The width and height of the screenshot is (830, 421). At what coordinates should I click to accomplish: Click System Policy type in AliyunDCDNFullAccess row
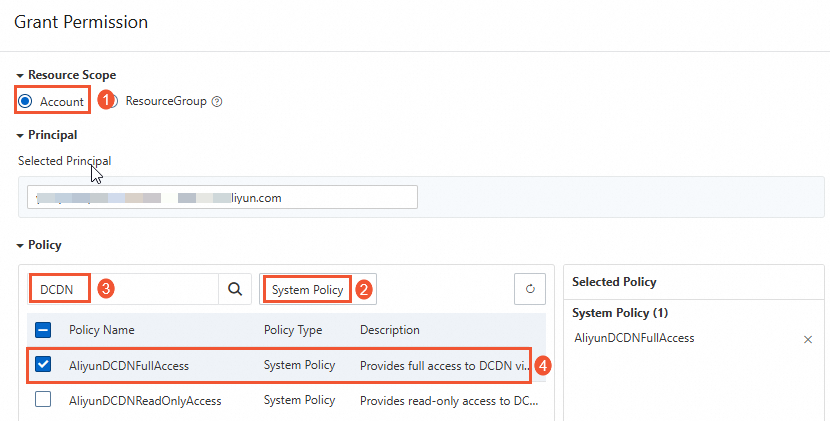pos(300,365)
